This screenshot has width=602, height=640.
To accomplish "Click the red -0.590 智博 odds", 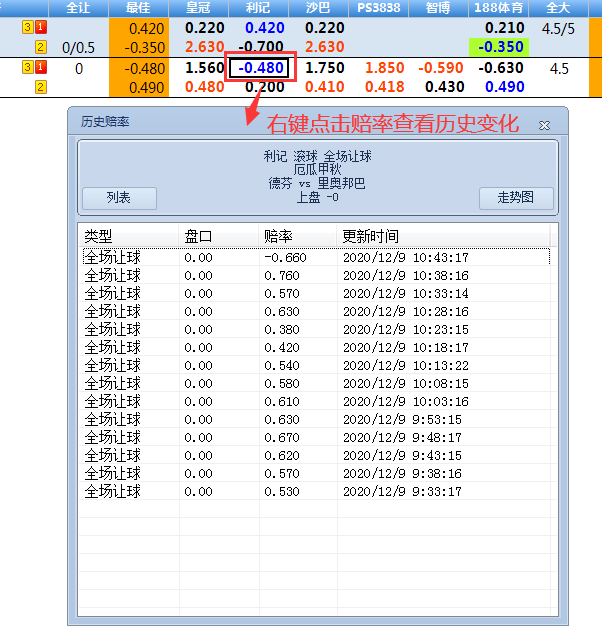I will pos(441,68).
